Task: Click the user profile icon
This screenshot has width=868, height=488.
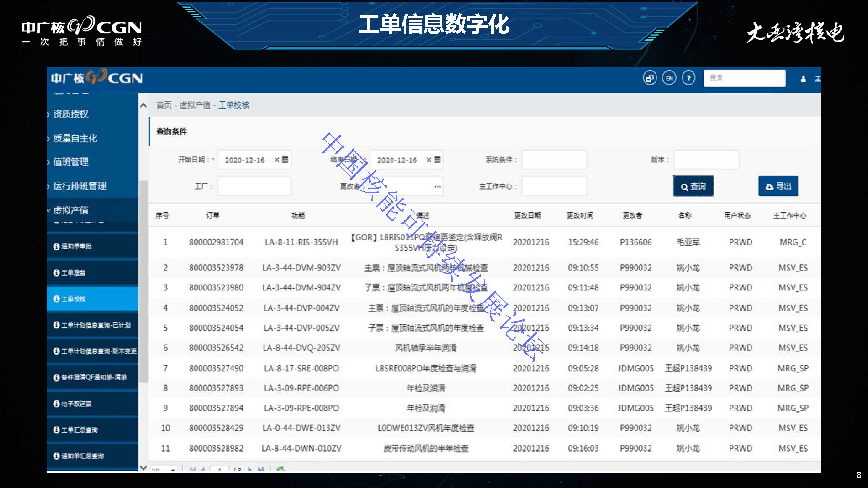Action: pyautogui.click(x=803, y=79)
